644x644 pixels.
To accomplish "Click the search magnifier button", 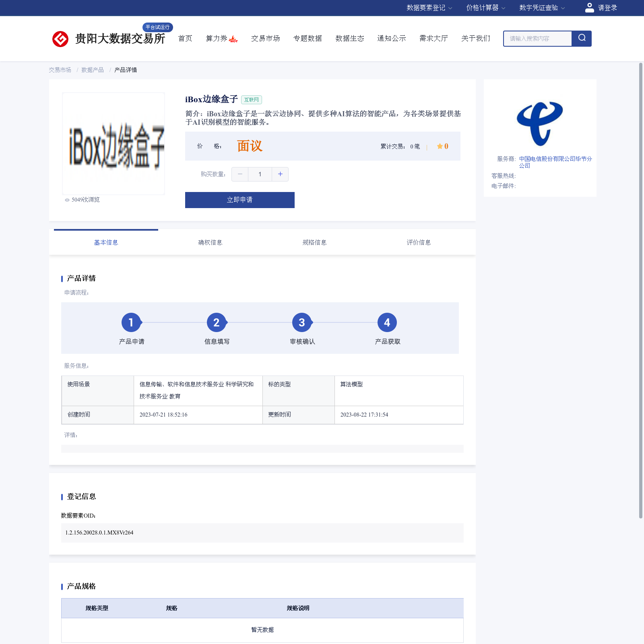I will click(x=582, y=38).
